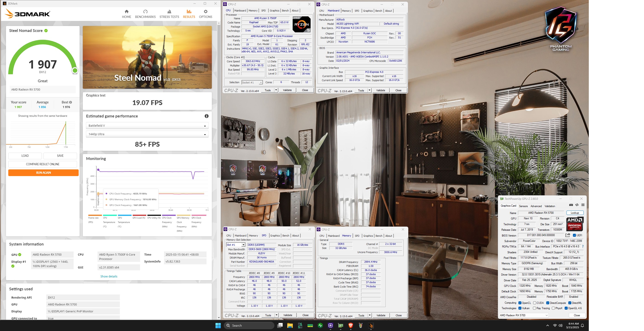Viewport: 644px width, 331px height.
Task: Click the CPU Clock Frequency purple legend swatch
Action: pos(169,215)
